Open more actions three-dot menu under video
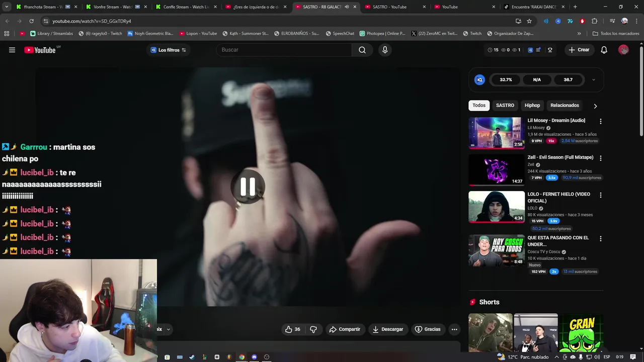 (454, 329)
